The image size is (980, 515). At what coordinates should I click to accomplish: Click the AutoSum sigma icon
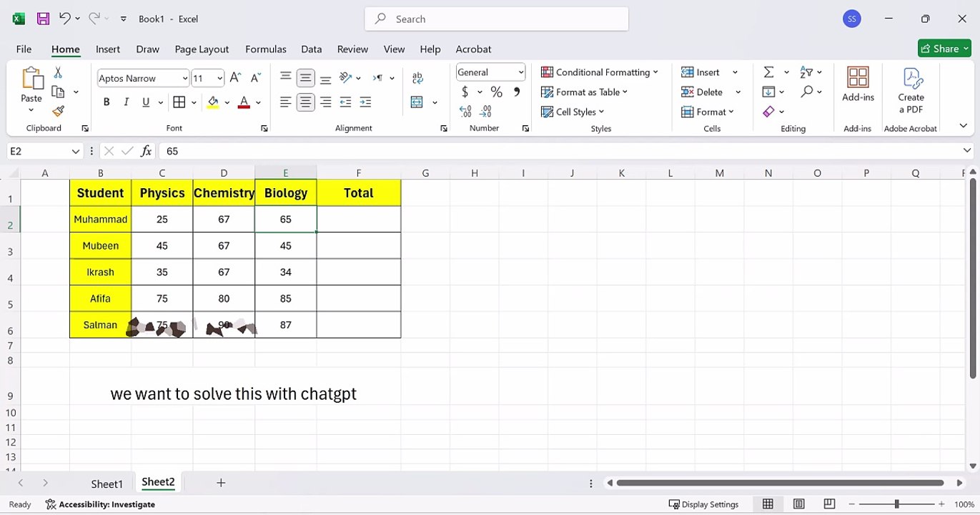point(769,72)
